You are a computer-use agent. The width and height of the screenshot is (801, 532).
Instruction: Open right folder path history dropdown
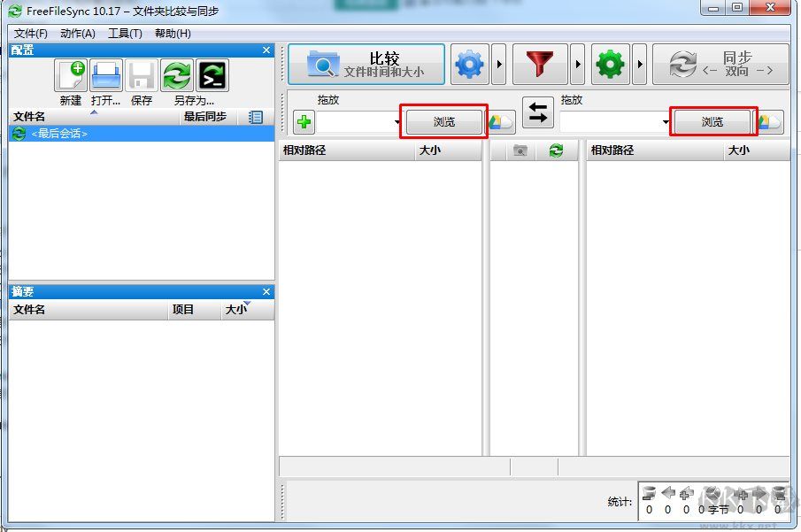click(666, 122)
